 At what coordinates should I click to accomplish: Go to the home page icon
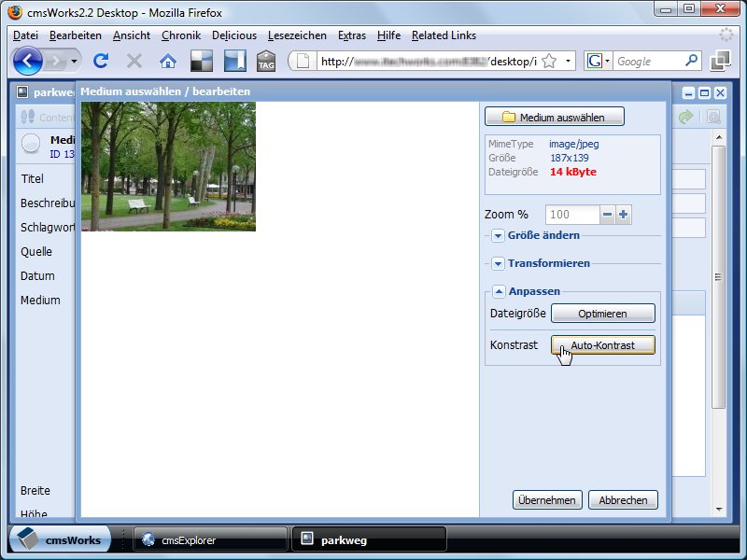[x=168, y=61]
